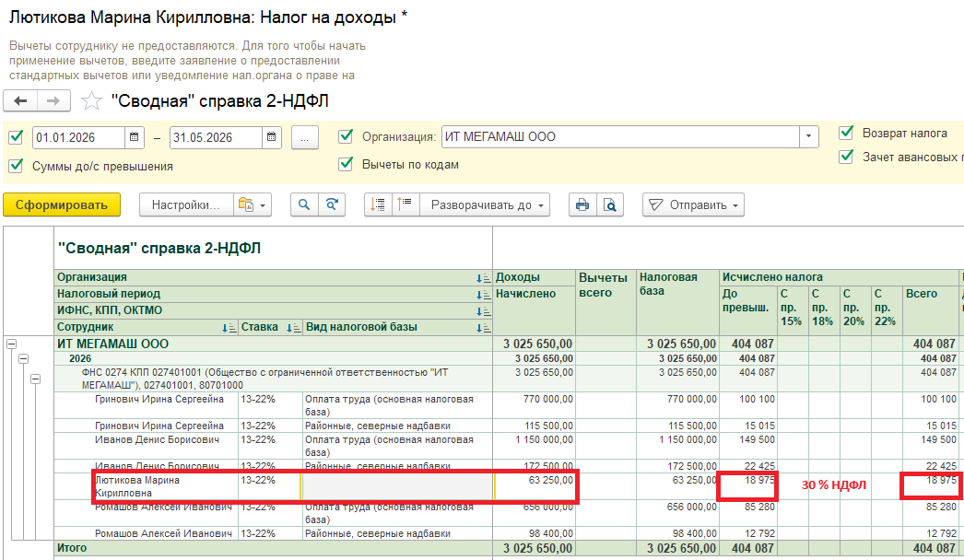
Task: Toggle the 'Вычеты по кодам' checkbox
Action: [x=346, y=164]
